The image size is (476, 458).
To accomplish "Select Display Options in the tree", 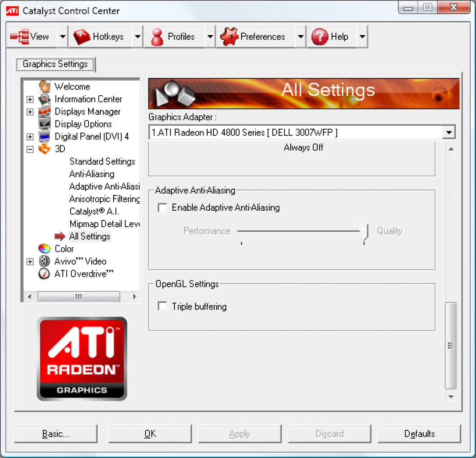I will (83, 124).
